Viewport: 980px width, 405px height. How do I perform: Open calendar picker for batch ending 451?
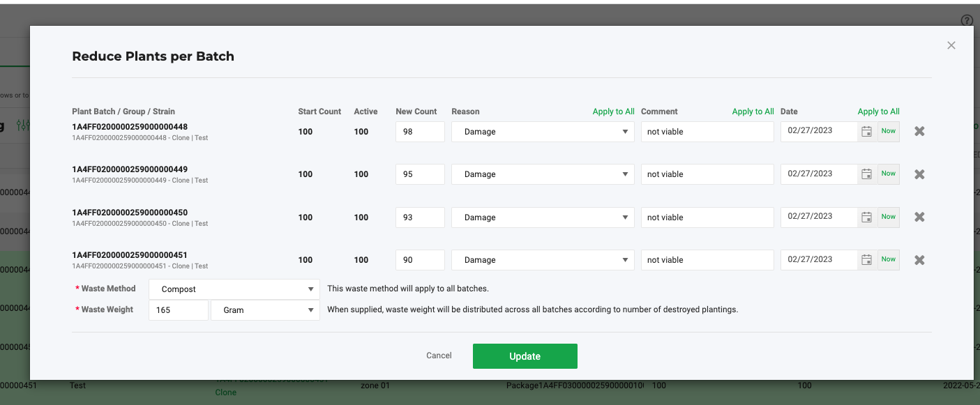[x=867, y=260]
